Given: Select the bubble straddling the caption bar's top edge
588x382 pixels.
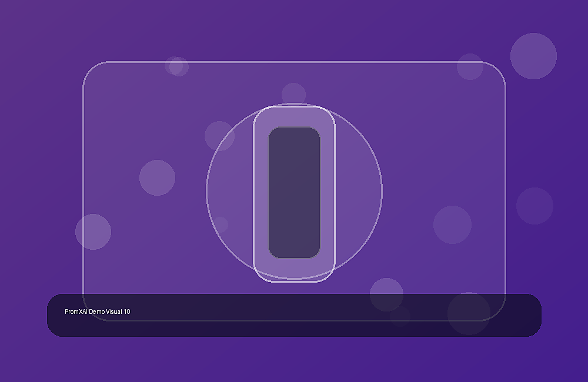Looking at the screenshot, I should click(x=386, y=294).
